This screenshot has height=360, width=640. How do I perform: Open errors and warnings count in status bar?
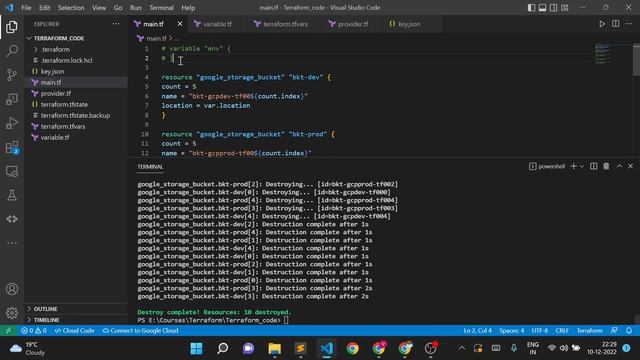click(34, 330)
